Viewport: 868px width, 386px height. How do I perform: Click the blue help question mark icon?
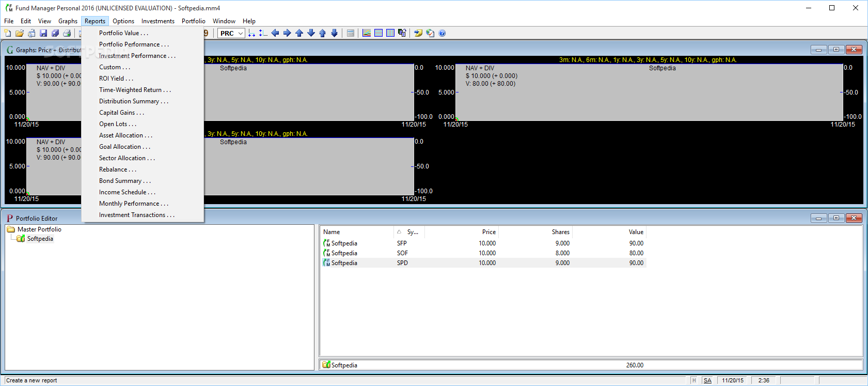[442, 33]
